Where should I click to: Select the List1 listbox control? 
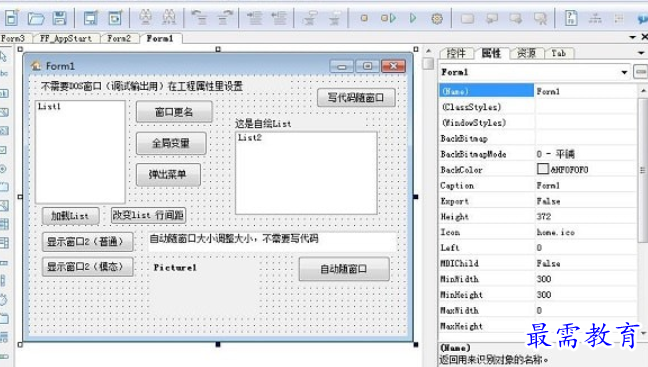coord(81,152)
